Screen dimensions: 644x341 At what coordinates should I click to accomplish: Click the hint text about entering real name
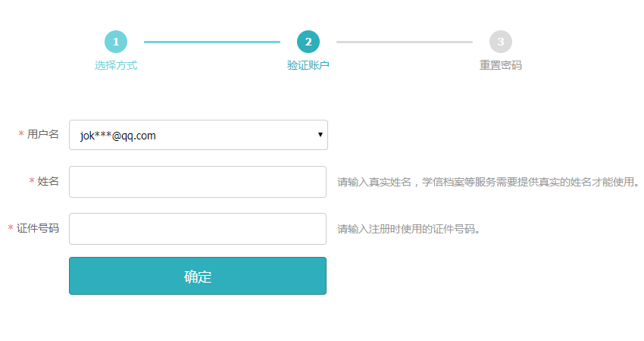pyautogui.click(x=489, y=183)
